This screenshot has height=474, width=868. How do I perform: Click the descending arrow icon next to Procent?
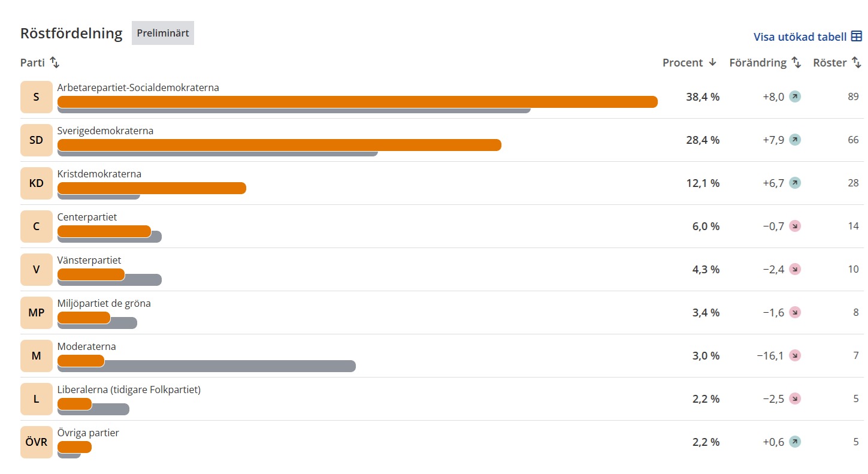[713, 62]
